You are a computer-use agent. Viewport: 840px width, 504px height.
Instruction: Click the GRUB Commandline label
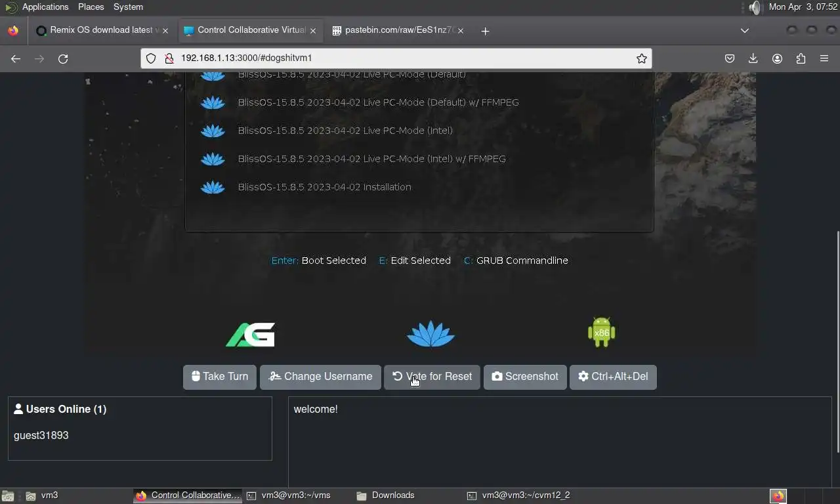pyautogui.click(x=522, y=261)
